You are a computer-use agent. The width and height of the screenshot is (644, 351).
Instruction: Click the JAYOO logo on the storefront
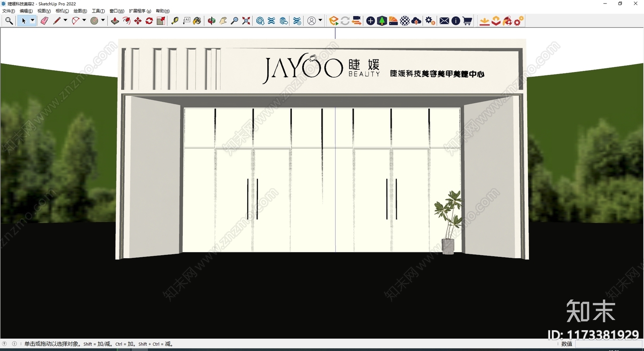pos(303,68)
